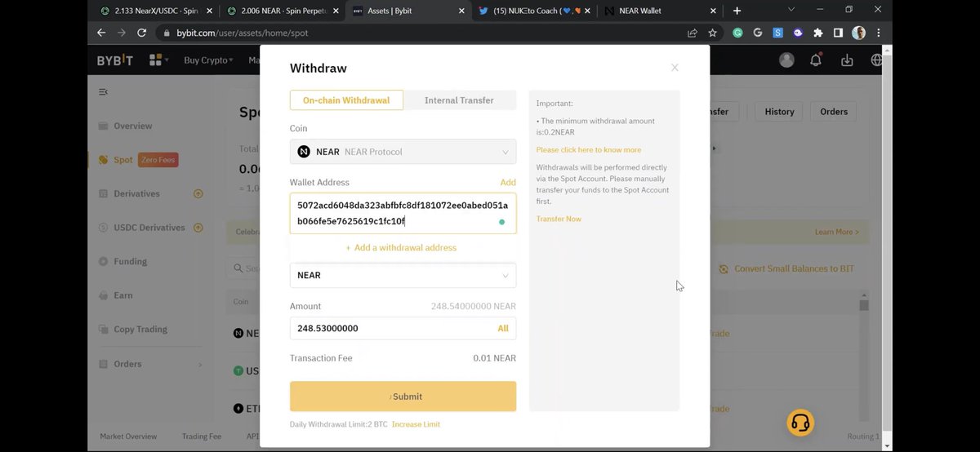
Task: Open the Chrome three-dot menu
Action: point(878,33)
